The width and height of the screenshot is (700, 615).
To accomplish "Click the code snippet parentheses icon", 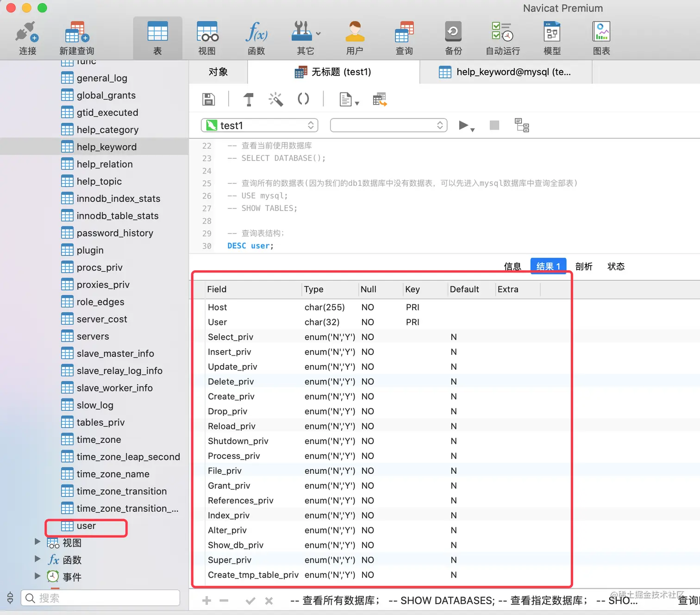I will [x=303, y=99].
